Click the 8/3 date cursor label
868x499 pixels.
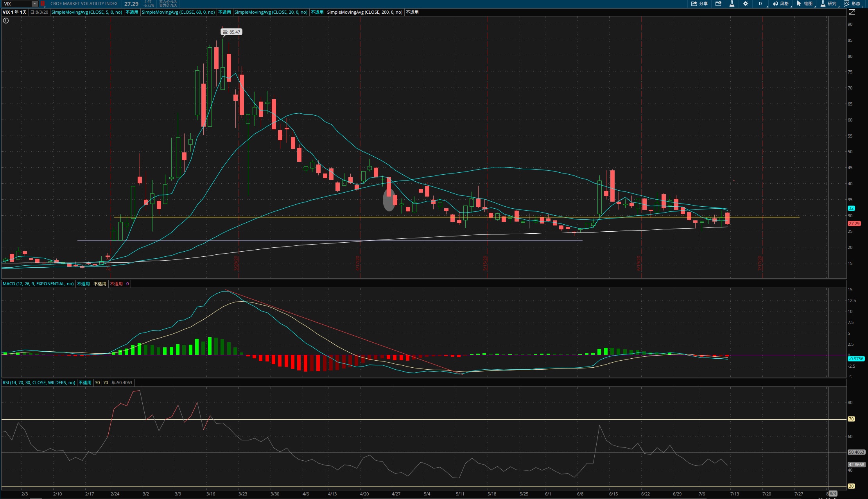pos(833,494)
